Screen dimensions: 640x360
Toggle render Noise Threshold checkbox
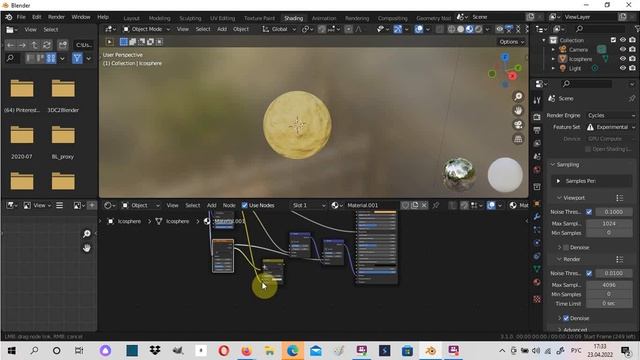click(589, 273)
